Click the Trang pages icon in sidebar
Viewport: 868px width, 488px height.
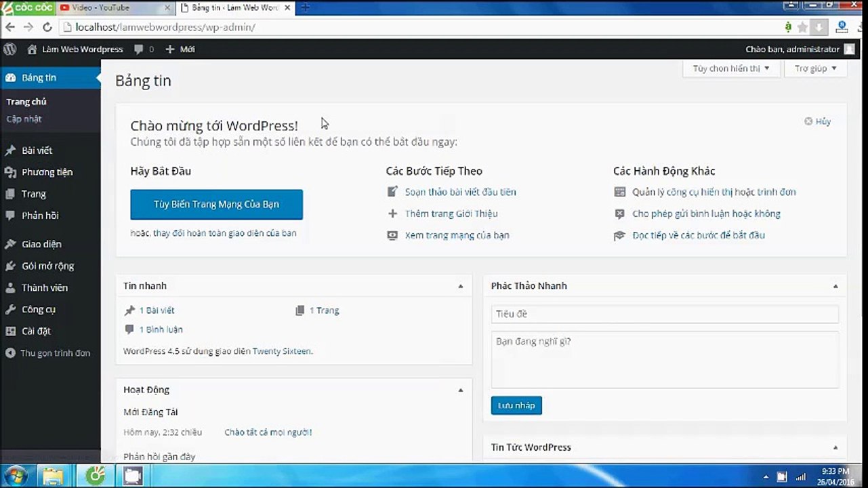(x=10, y=194)
